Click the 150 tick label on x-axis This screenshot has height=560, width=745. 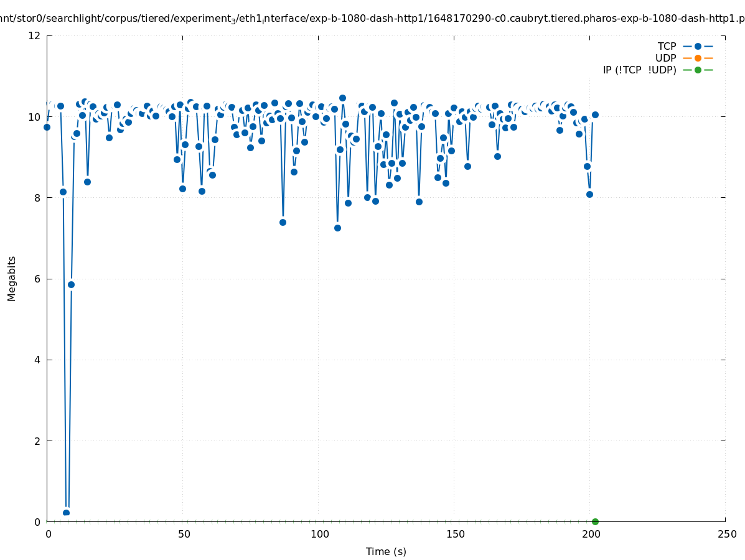[455, 534]
